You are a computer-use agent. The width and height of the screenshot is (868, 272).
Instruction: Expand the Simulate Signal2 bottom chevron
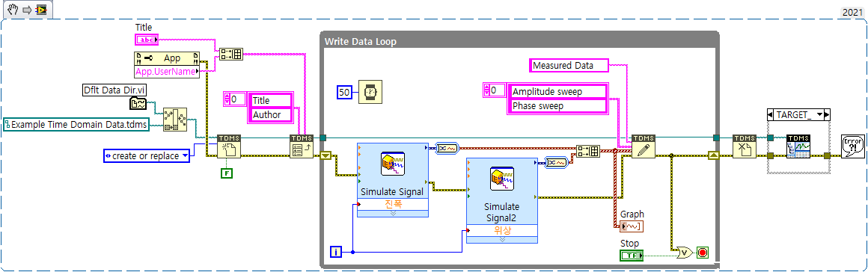click(501, 239)
